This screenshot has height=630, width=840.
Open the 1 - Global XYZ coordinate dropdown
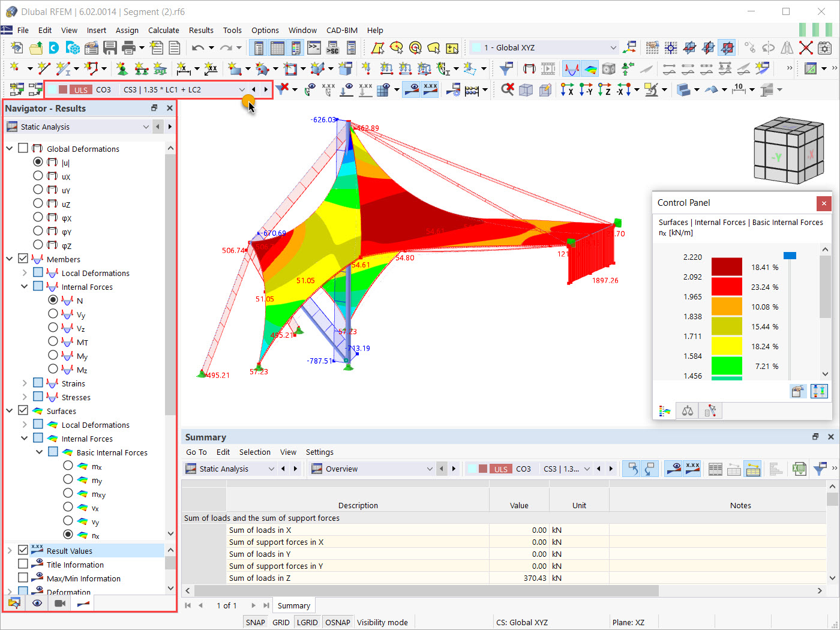613,47
